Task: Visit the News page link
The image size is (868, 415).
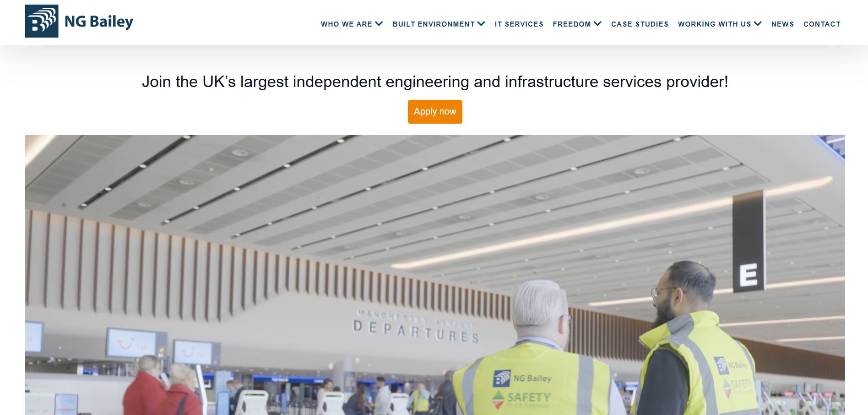Action: 782,24
